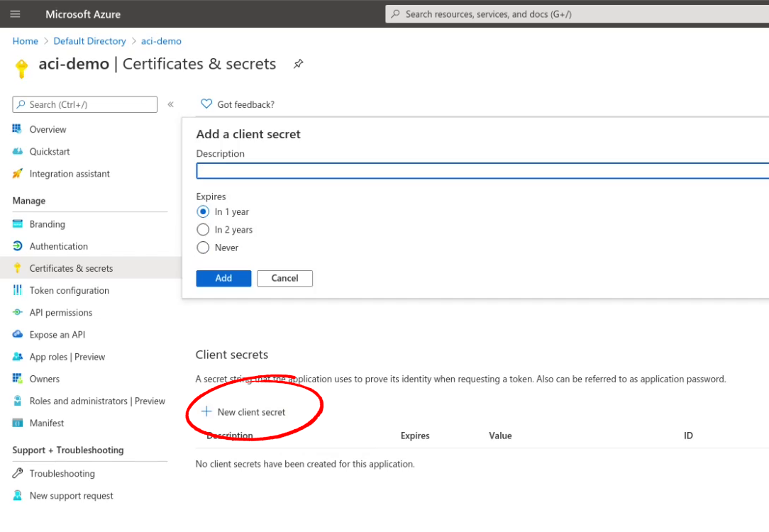Viewport: 769px width, 532px height.
Task: Click the Troubleshooting wrench icon
Action: [17, 473]
